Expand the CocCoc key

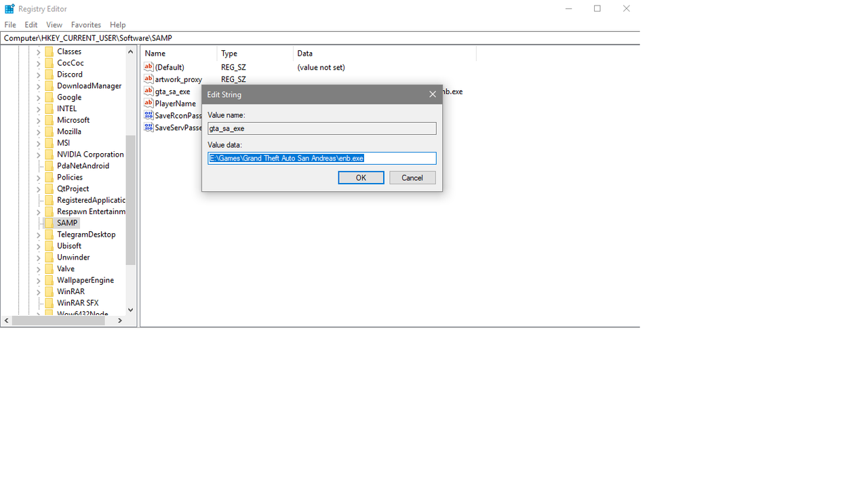point(39,64)
